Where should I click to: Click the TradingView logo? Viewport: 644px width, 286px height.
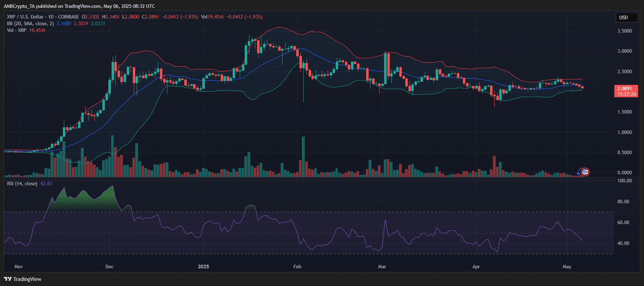coord(23,279)
